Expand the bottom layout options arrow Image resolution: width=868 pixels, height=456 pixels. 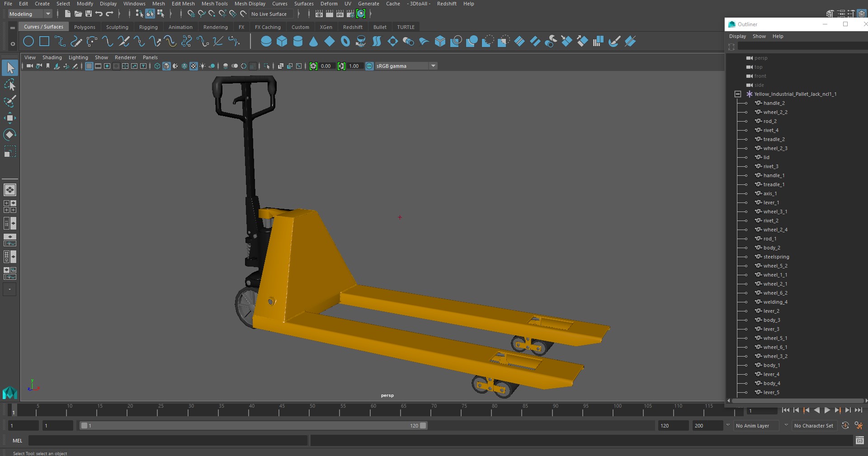pos(9,289)
